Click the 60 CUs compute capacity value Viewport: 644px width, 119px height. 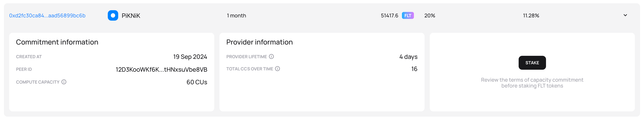(197, 82)
